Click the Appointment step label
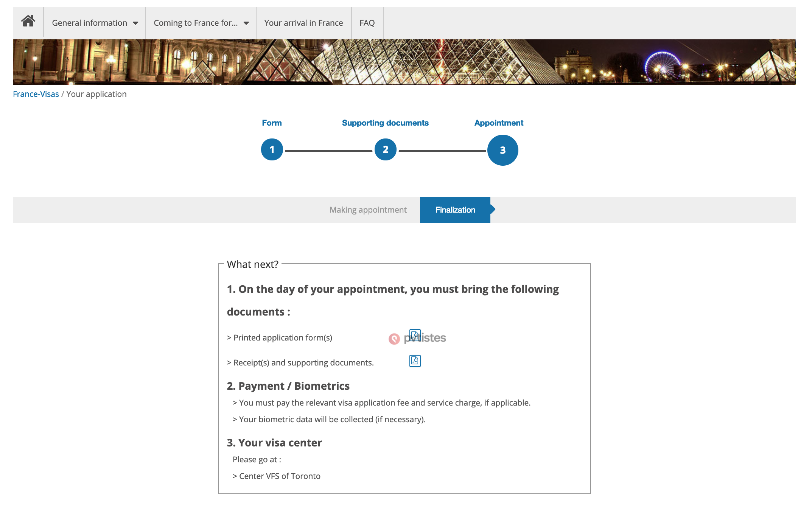The image size is (812, 510). tap(499, 123)
